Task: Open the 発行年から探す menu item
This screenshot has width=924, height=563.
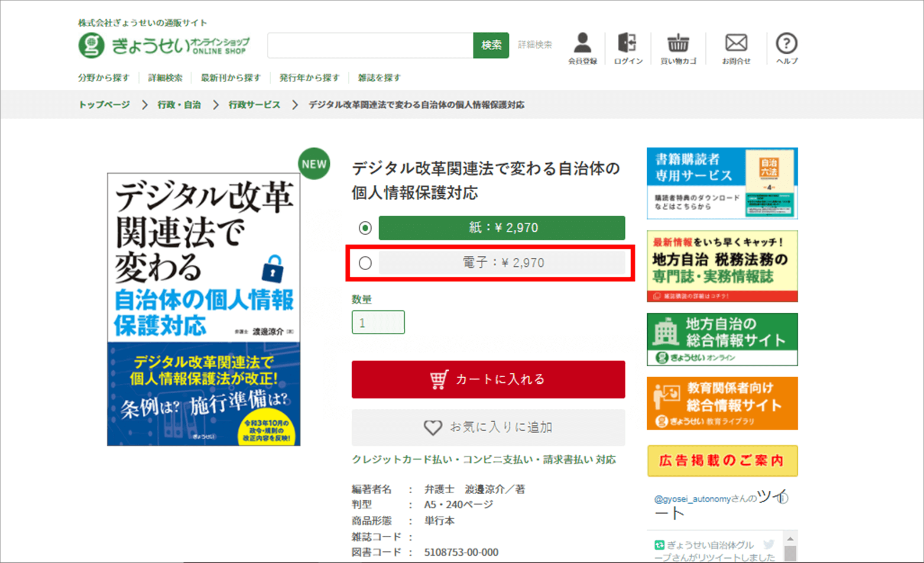Action: pos(309,78)
